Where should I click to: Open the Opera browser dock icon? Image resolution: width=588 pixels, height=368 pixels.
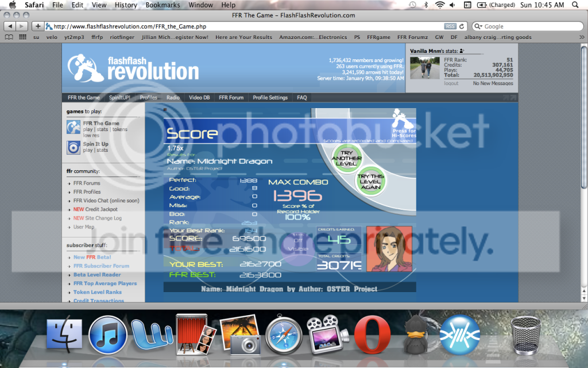(x=372, y=334)
